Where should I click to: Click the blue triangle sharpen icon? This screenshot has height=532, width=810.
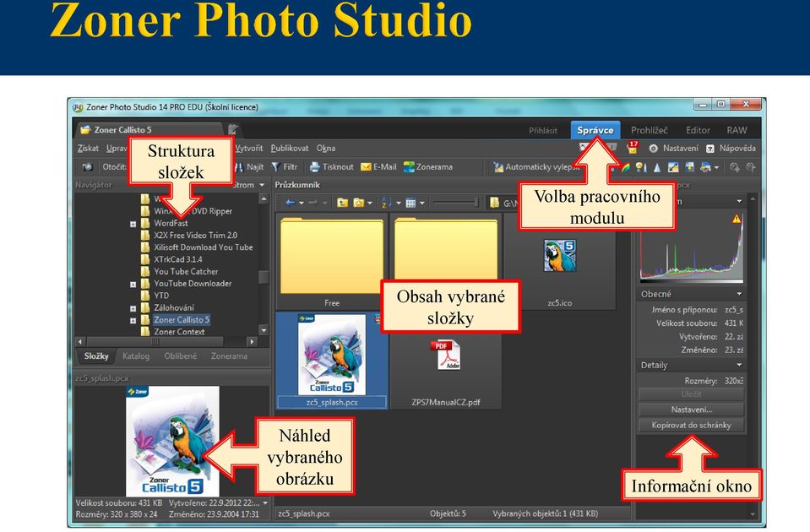657,167
